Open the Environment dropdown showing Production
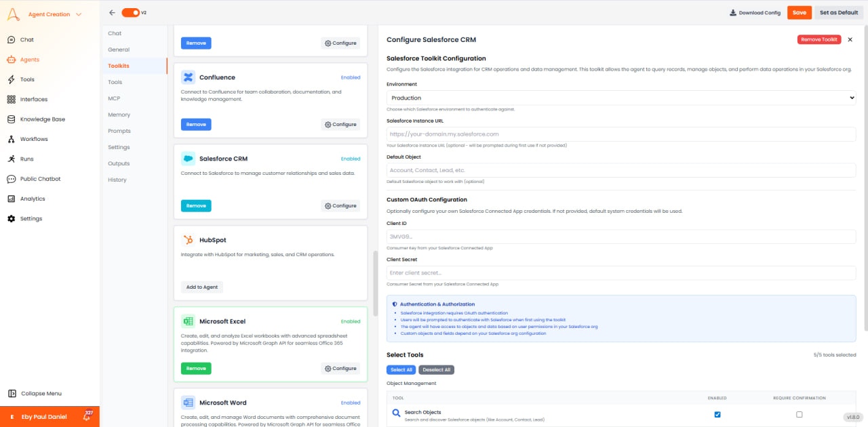 tap(620, 97)
